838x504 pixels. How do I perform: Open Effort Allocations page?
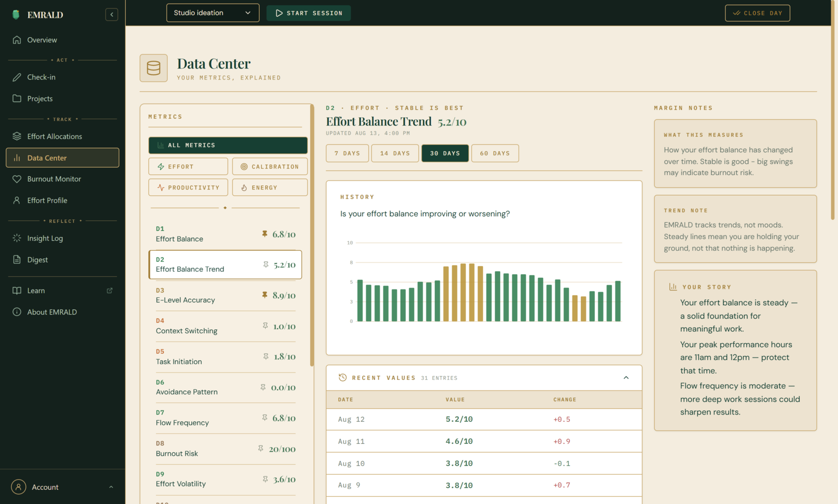[x=62, y=136]
